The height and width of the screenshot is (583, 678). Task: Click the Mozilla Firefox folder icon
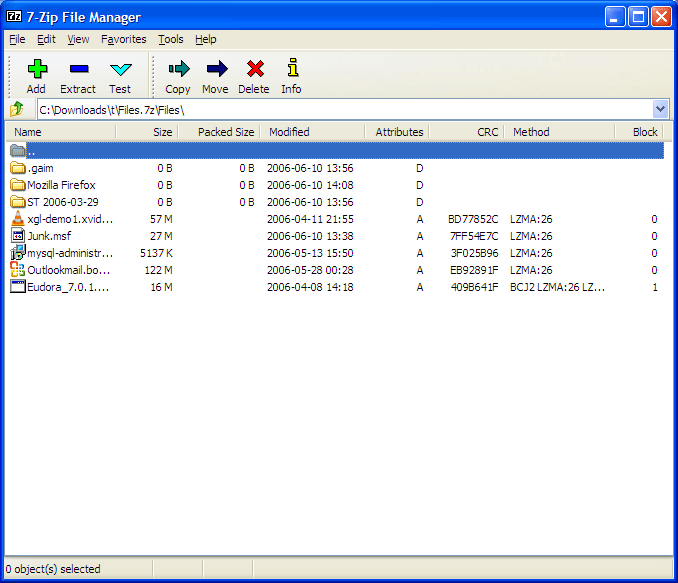17,185
